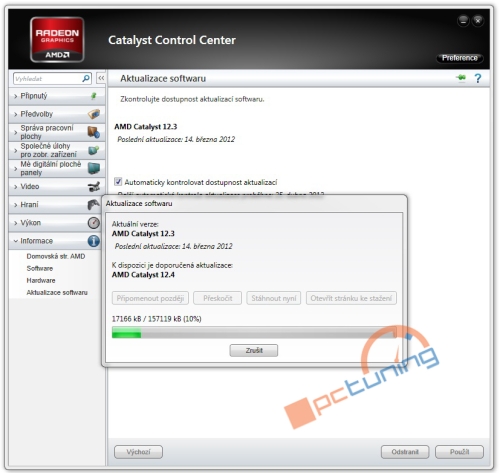Expand Správa pracovní plochy section

pyautogui.click(x=57, y=132)
